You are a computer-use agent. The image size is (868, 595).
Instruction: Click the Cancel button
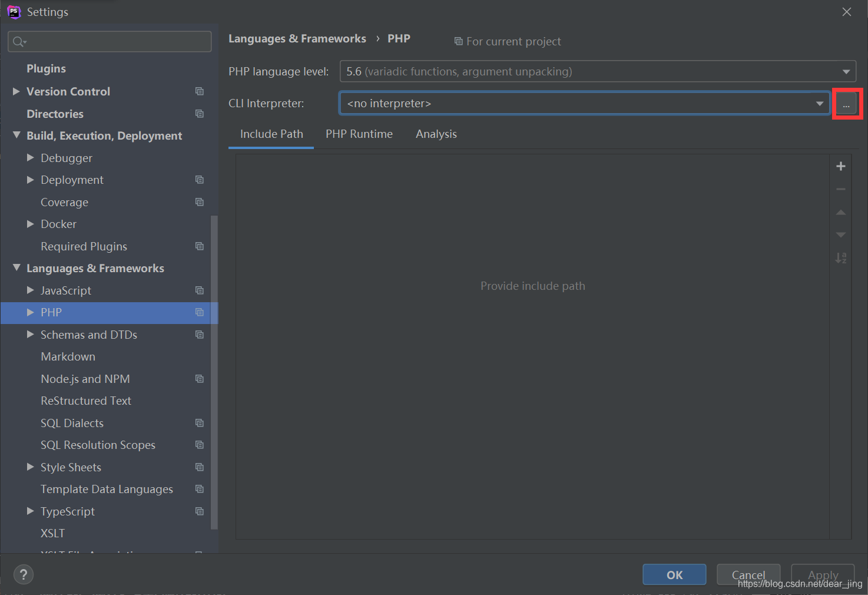click(x=748, y=575)
